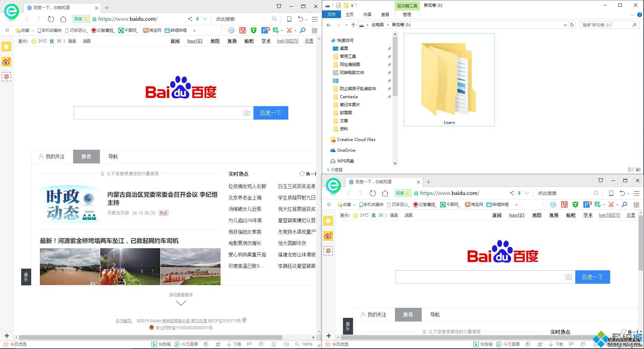
Task: Click 百度一下 button in bottom-right browser
Action: tap(593, 277)
